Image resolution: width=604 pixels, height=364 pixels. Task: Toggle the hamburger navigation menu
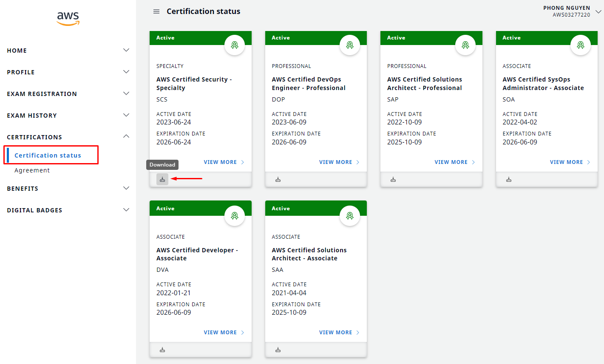156,11
